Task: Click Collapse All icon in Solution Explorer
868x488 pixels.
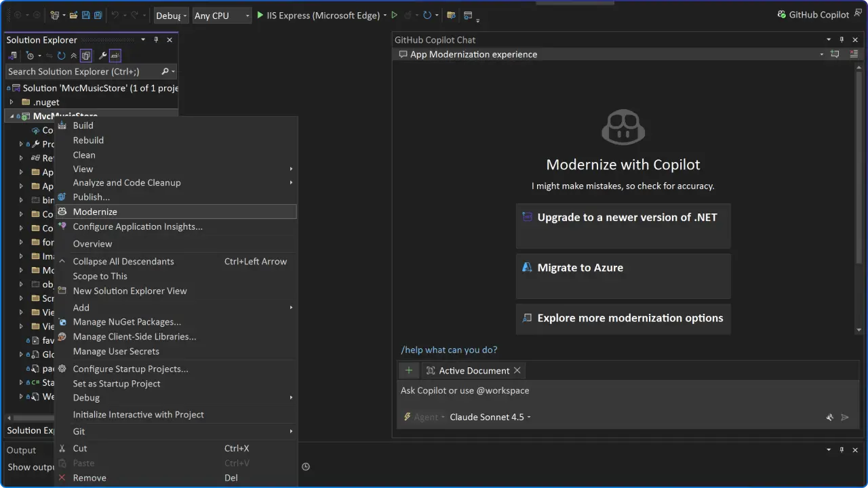Action: pos(74,56)
